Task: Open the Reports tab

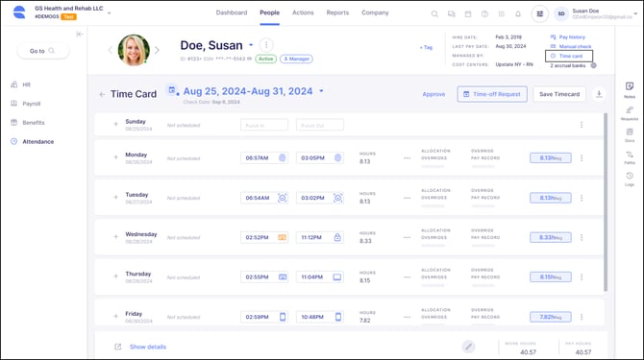Action: click(x=337, y=12)
